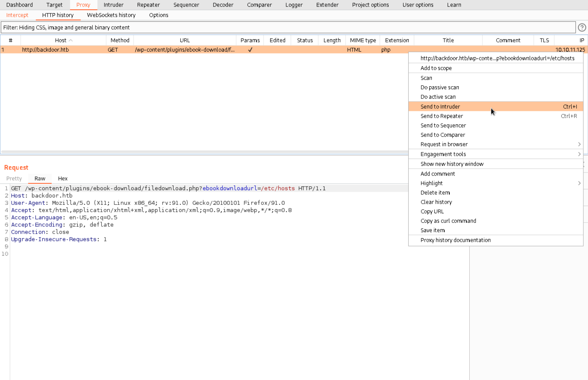Click the filter bar field

pos(288,27)
